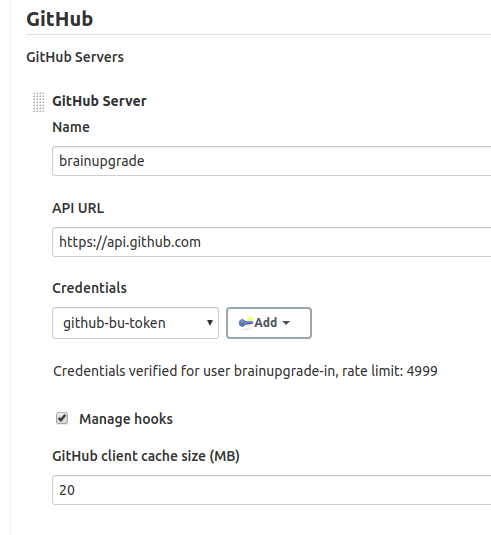Toggle the Manage hooks checkbox
The width and height of the screenshot is (491, 535).
(x=62, y=418)
